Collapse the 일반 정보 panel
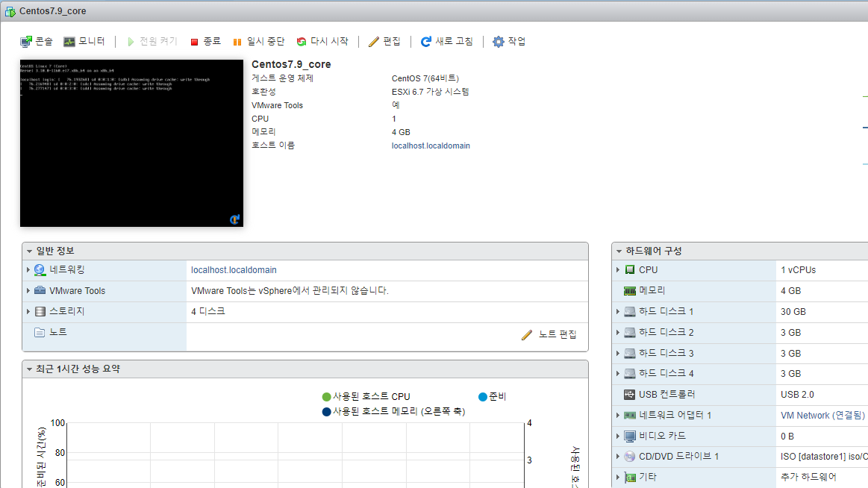Image resolution: width=868 pixels, height=488 pixels. 29,251
